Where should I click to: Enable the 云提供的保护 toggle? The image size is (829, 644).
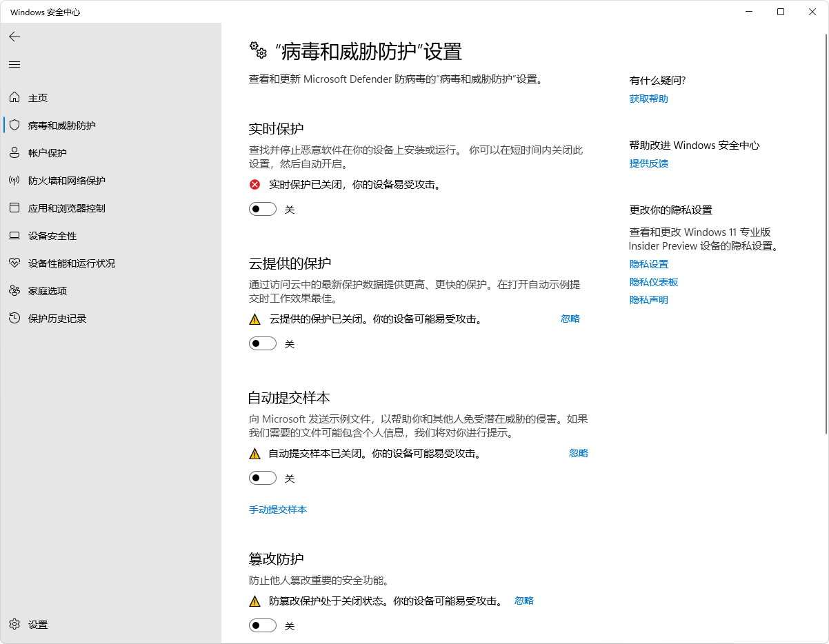point(263,343)
